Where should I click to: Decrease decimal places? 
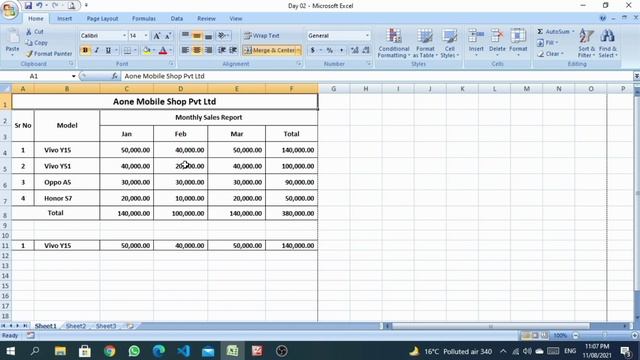click(x=366, y=50)
